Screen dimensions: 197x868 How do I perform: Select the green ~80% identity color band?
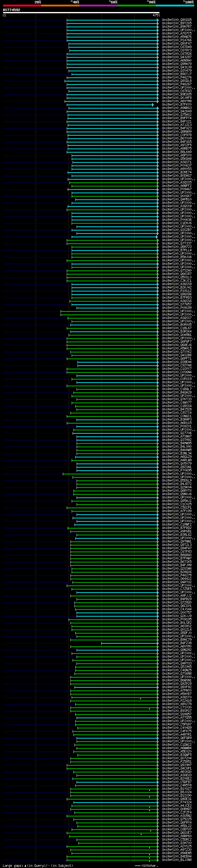point(137,6)
